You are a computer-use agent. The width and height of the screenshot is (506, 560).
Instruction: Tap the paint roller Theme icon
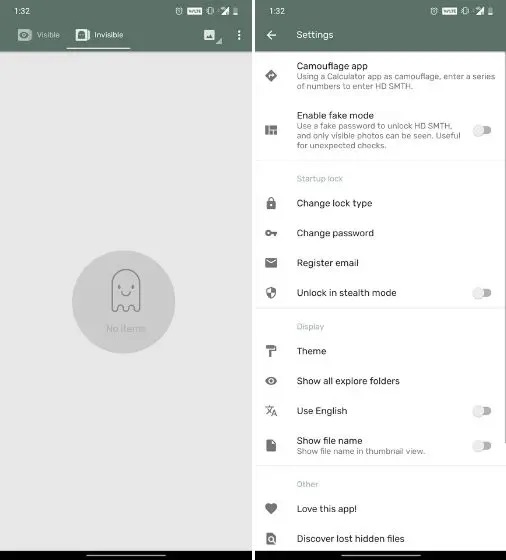pyautogui.click(x=271, y=351)
